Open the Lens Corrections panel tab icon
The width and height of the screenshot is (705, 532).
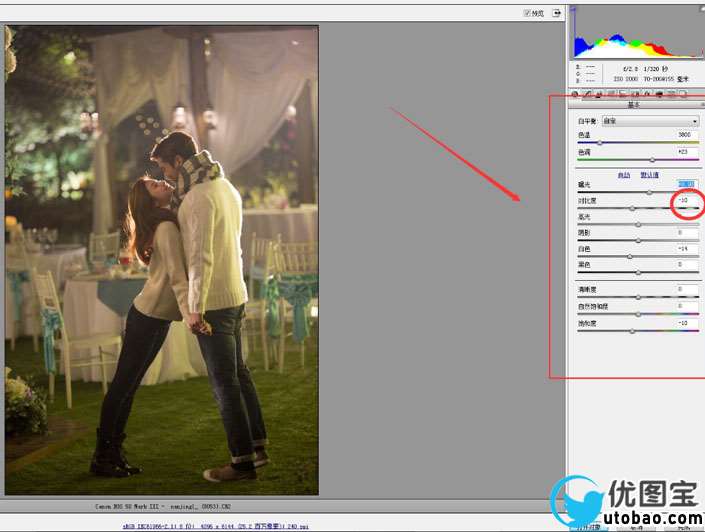click(x=635, y=94)
